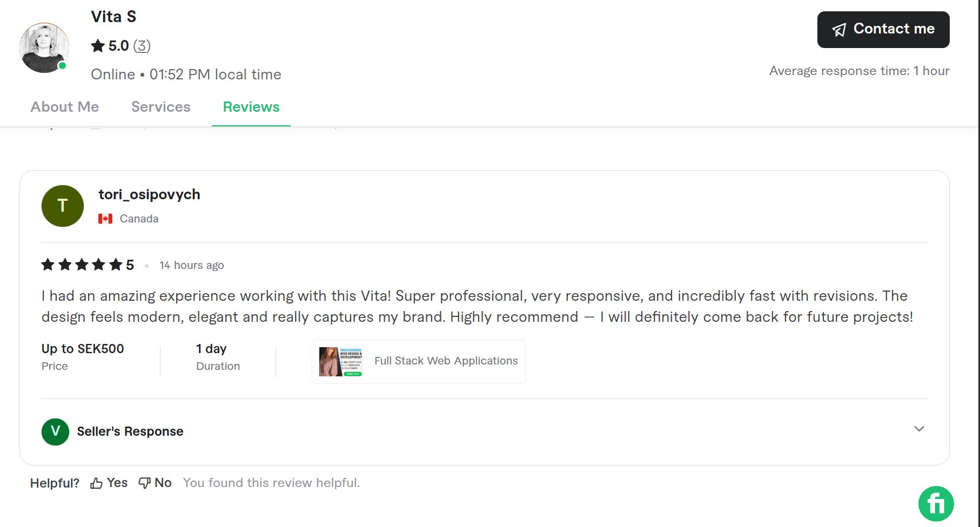This screenshot has width=980, height=527.
Task: Open the Full Stack Web Applications gig title
Action: pos(446,361)
